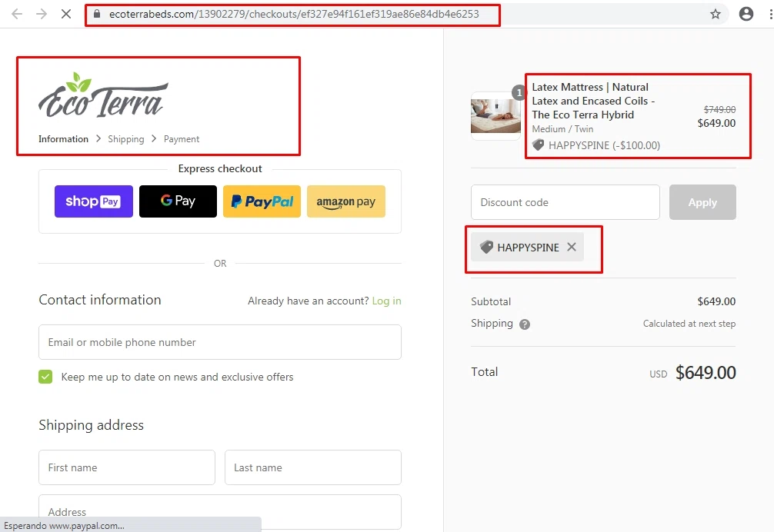The image size is (774, 532).
Task: Click the Subtotal $649.00 amount
Action: click(x=716, y=301)
